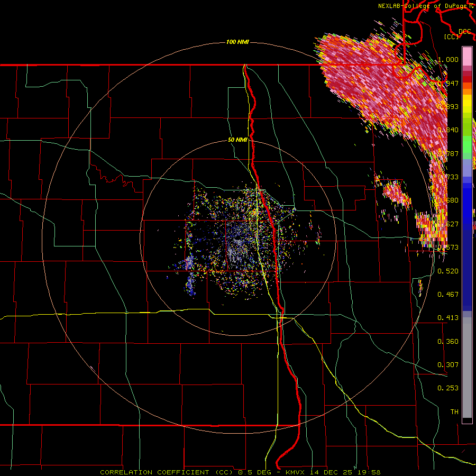Click the 0.840 color scale value
Image resolution: width=476 pixels, height=476 pixels.
(448, 130)
